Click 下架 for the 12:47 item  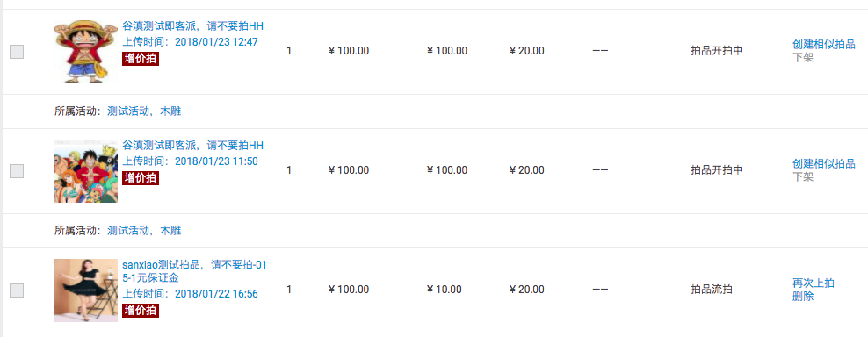803,58
